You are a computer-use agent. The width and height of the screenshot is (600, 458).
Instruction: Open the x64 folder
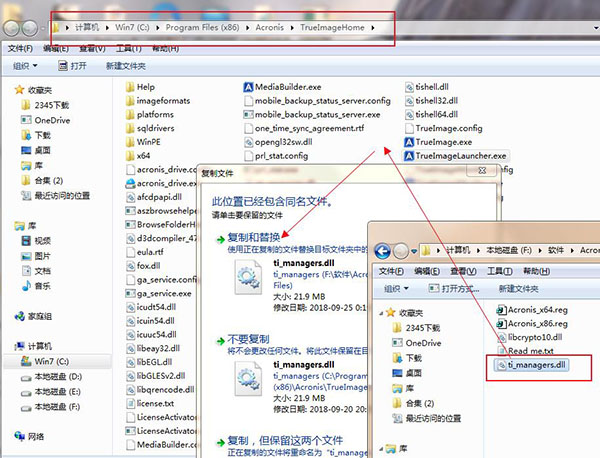(138, 156)
